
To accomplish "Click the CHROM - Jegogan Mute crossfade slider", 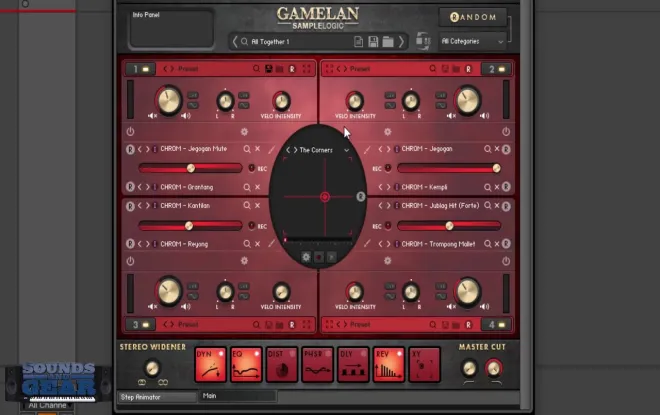I will click(x=190, y=168).
